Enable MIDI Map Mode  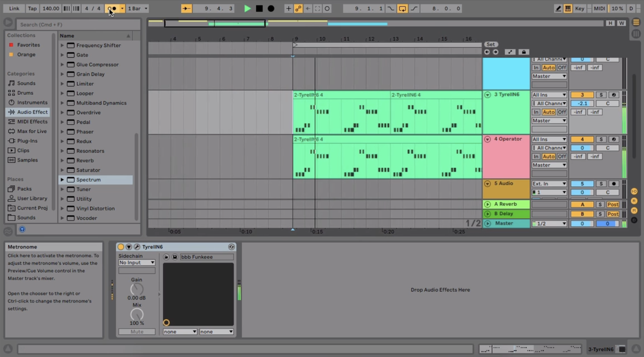(x=599, y=9)
